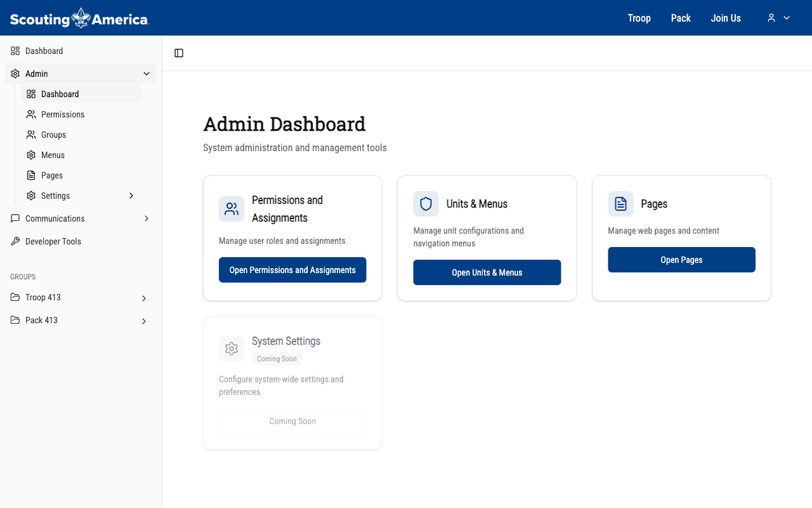Click the Admin sub-Dashboard grid icon
The width and height of the screenshot is (812, 508).
pyautogui.click(x=31, y=94)
